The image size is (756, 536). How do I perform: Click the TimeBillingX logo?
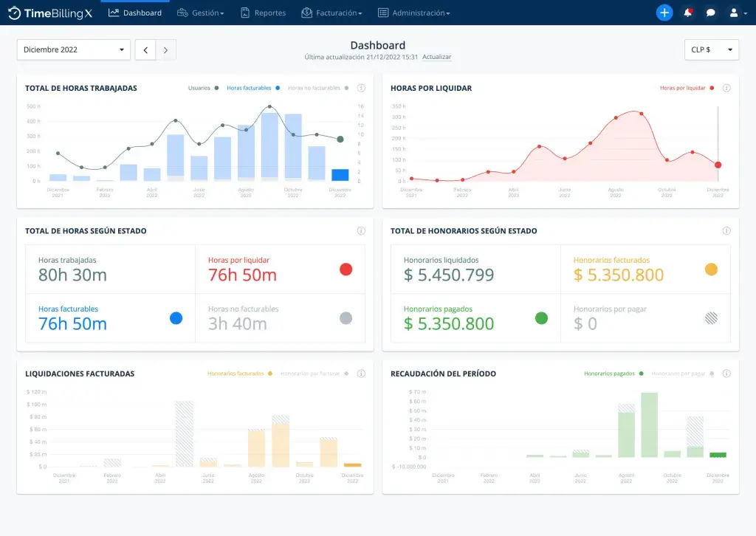pyautogui.click(x=50, y=13)
